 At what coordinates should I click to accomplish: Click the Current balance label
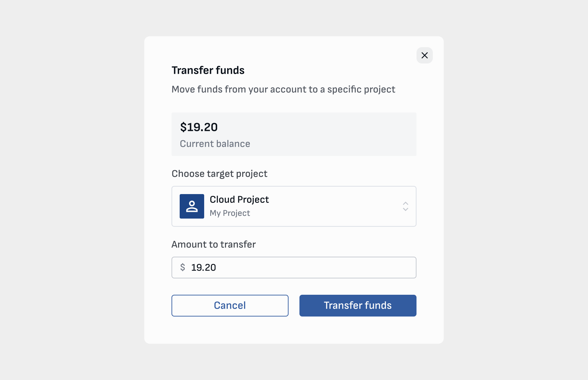tap(215, 144)
